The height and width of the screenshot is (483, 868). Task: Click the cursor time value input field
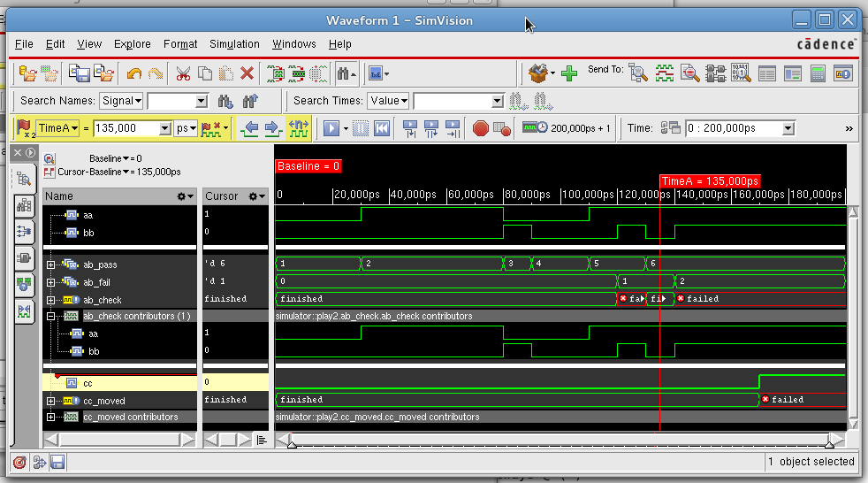click(126, 128)
